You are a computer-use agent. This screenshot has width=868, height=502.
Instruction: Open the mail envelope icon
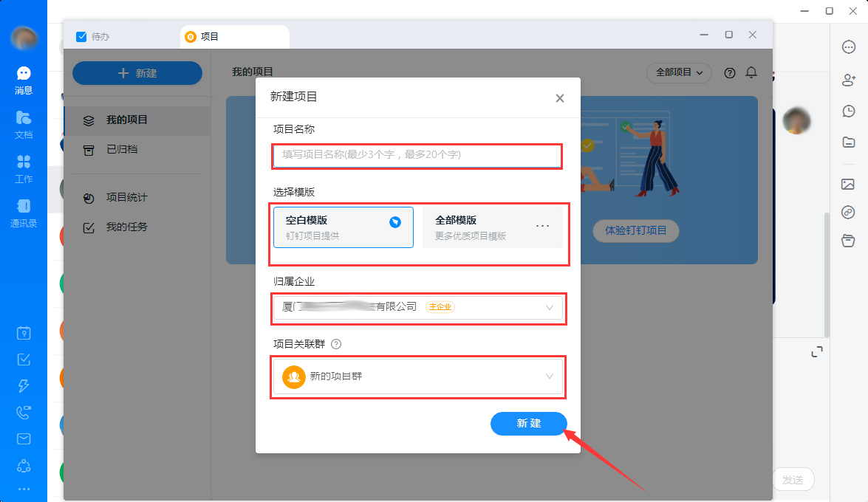pos(24,439)
